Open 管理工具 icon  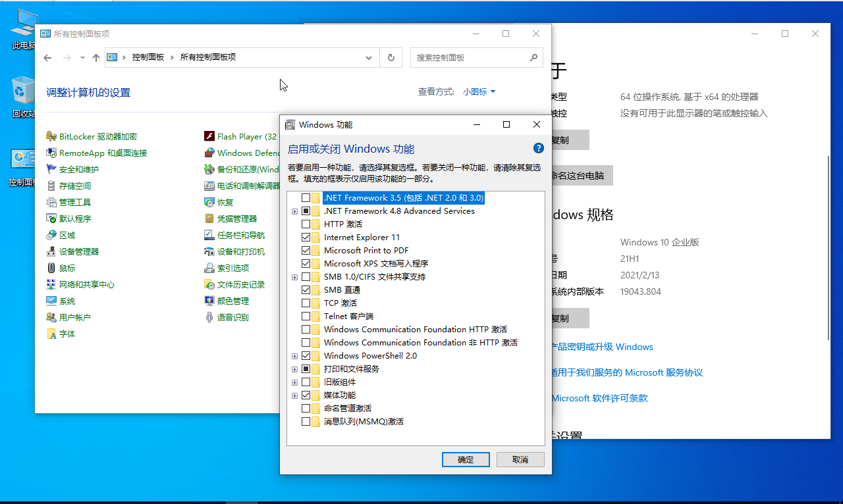51,202
